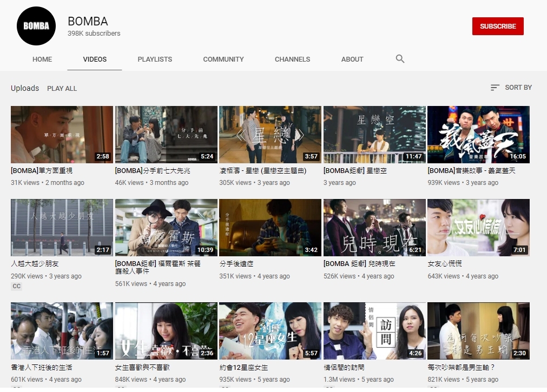Go to the CHANNELS tab

(292, 59)
